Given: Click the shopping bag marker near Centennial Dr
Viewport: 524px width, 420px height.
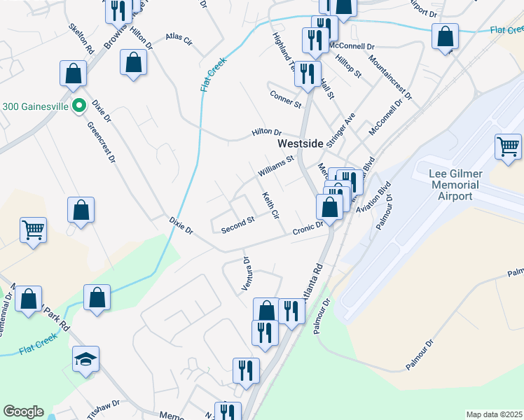Looking at the screenshot, I should [29, 302].
